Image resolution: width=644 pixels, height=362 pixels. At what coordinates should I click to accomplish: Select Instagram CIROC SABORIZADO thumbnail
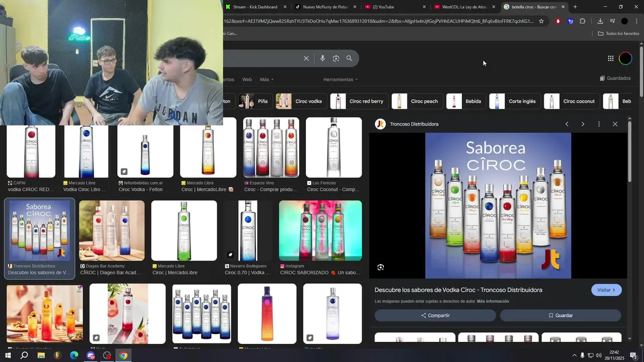pyautogui.click(x=320, y=231)
